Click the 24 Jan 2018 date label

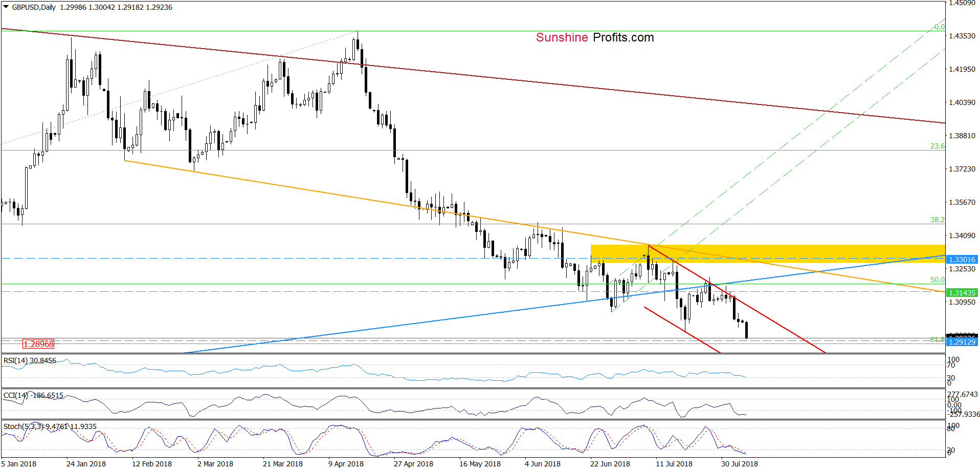(x=86, y=464)
